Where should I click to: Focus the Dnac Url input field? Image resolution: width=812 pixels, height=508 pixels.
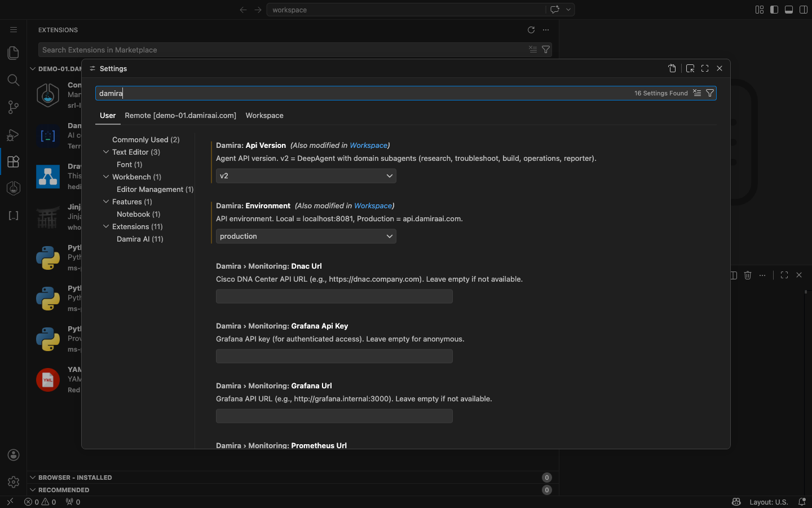click(x=334, y=296)
